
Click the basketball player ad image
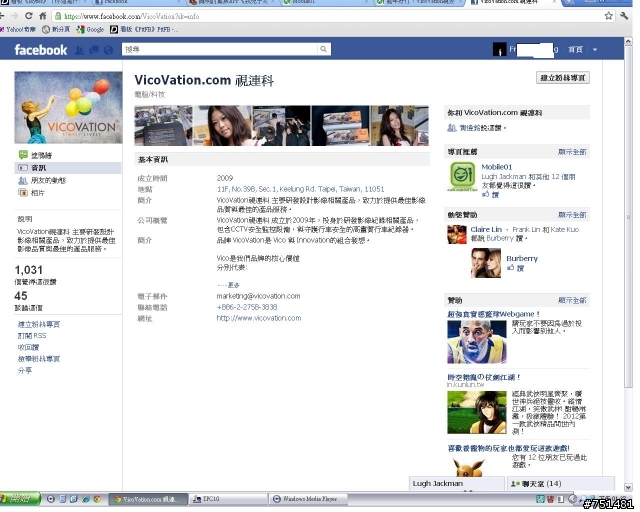(477, 342)
